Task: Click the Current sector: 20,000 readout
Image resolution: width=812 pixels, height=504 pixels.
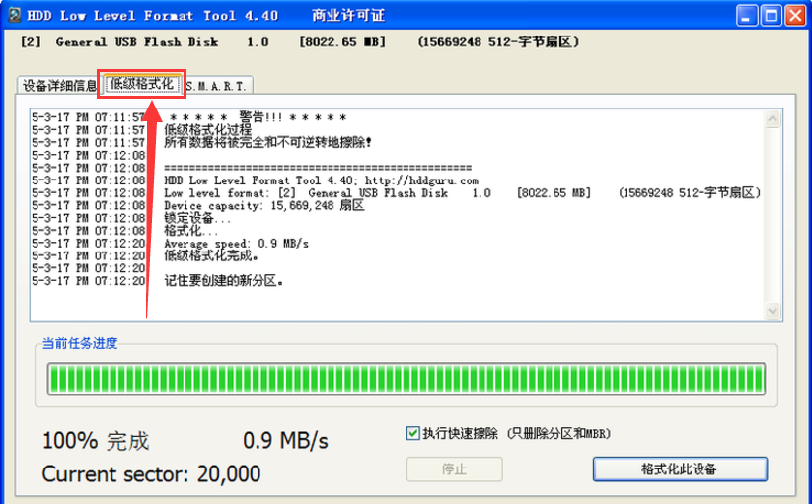Action: pos(151,473)
